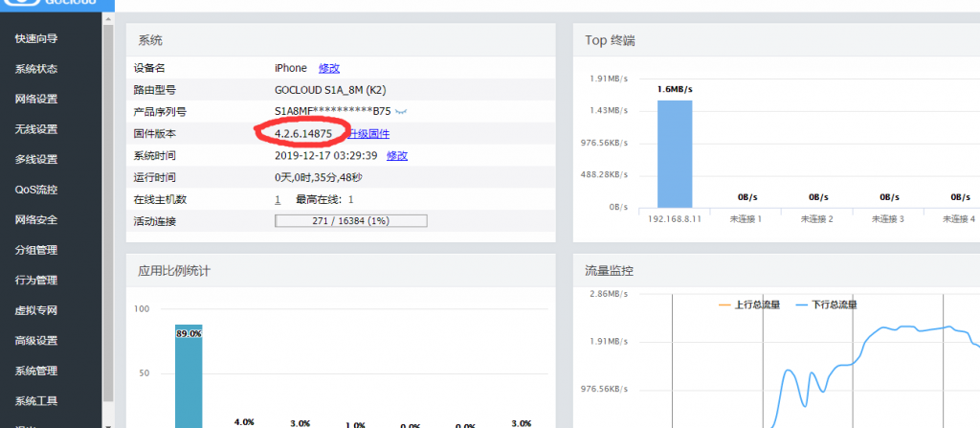This screenshot has width=980, height=428.
Task: Select 系统状态 from the sidebar
Action: pyautogui.click(x=36, y=69)
